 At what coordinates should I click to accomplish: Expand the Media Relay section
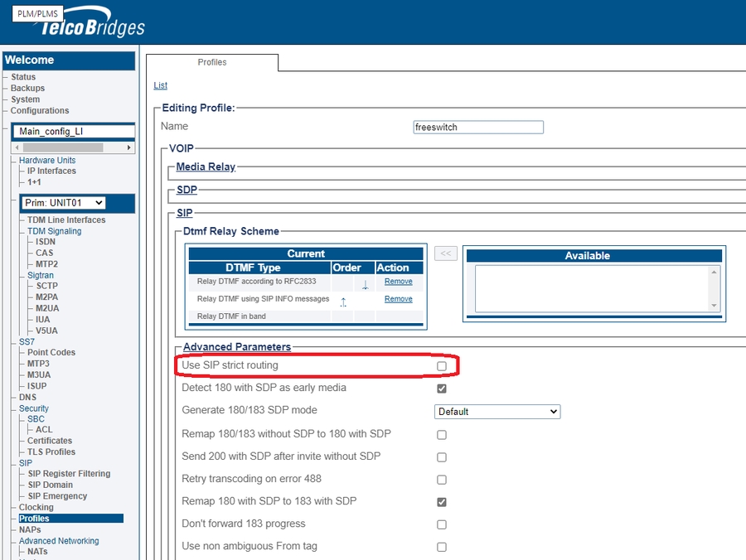click(206, 167)
